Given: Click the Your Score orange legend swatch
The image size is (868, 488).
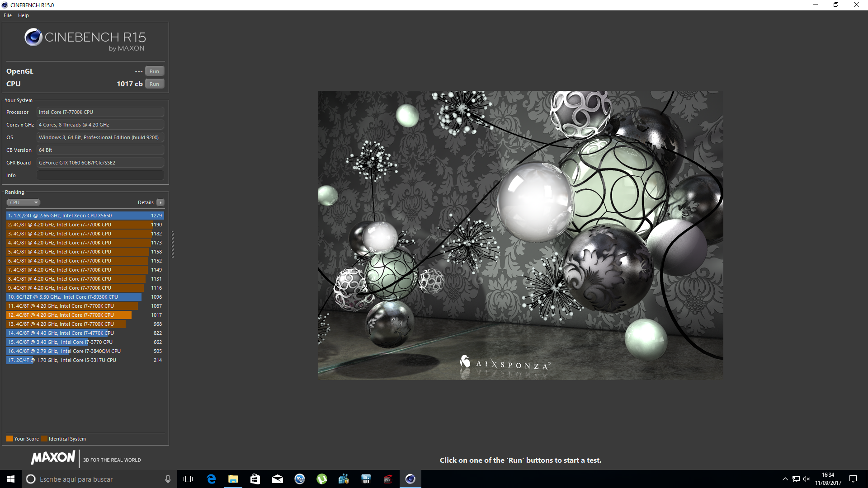Looking at the screenshot, I should pyautogui.click(x=9, y=439).
